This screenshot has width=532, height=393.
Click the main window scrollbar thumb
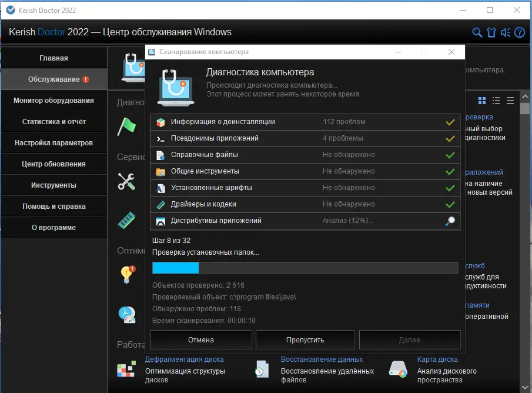coord(525,108)
